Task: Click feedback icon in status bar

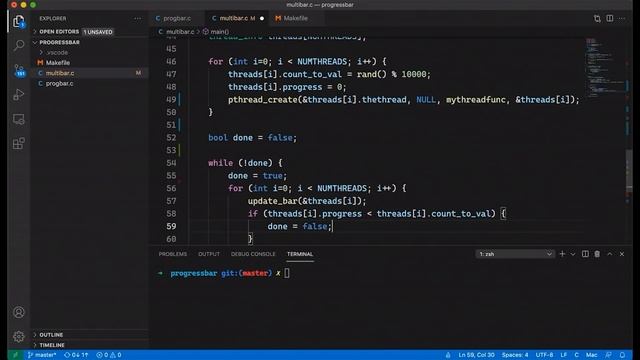Action: pos(609,355)
